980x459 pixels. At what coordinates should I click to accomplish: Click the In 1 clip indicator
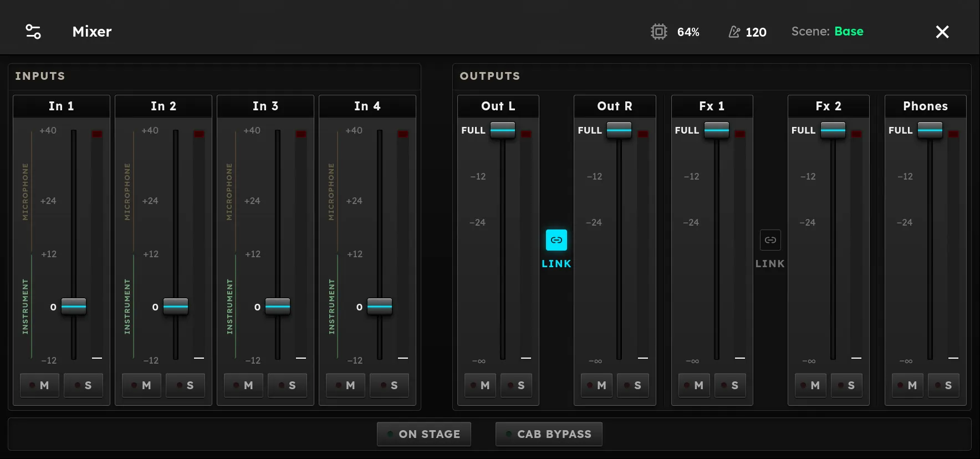(x=97, y=134)
